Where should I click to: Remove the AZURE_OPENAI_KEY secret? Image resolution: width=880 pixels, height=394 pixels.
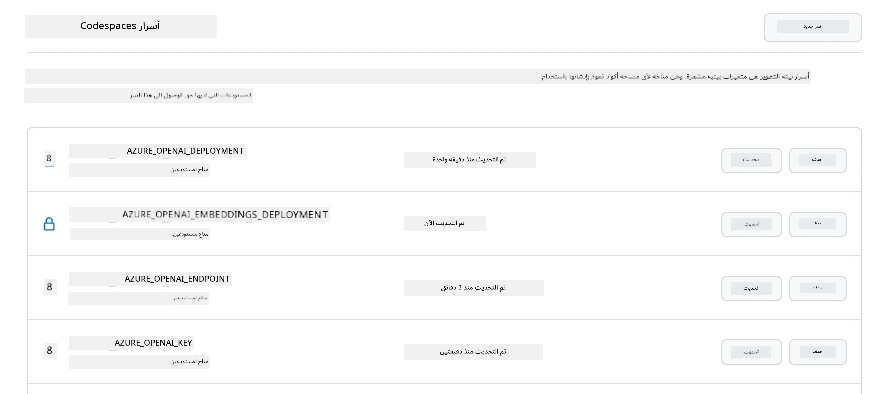pos(818,352)
